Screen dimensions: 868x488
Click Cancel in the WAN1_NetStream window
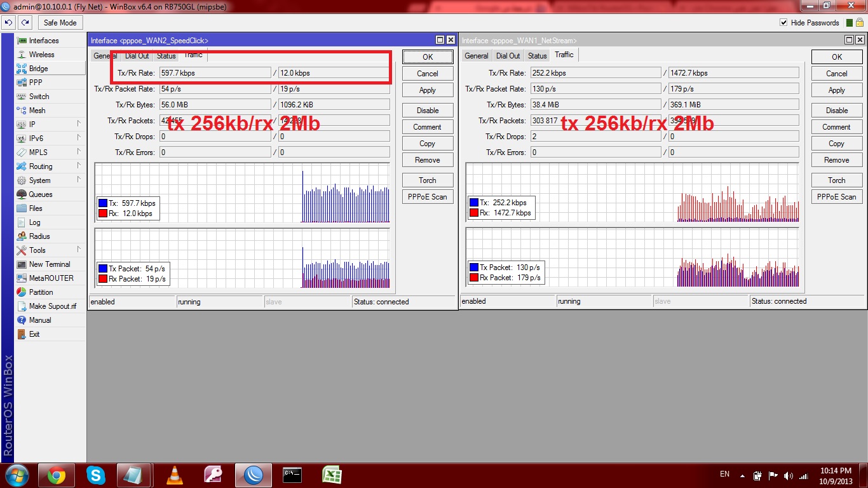pos(837,74)
